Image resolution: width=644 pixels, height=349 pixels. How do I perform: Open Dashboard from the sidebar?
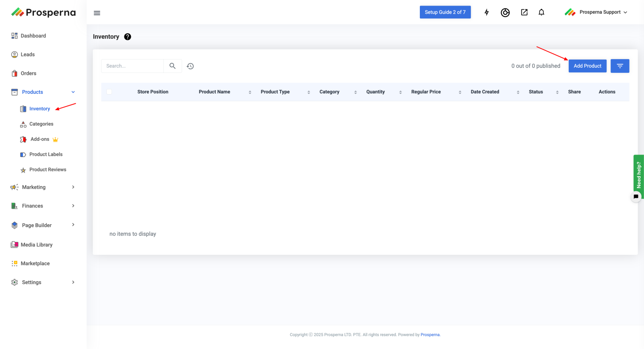click(33, 36)
